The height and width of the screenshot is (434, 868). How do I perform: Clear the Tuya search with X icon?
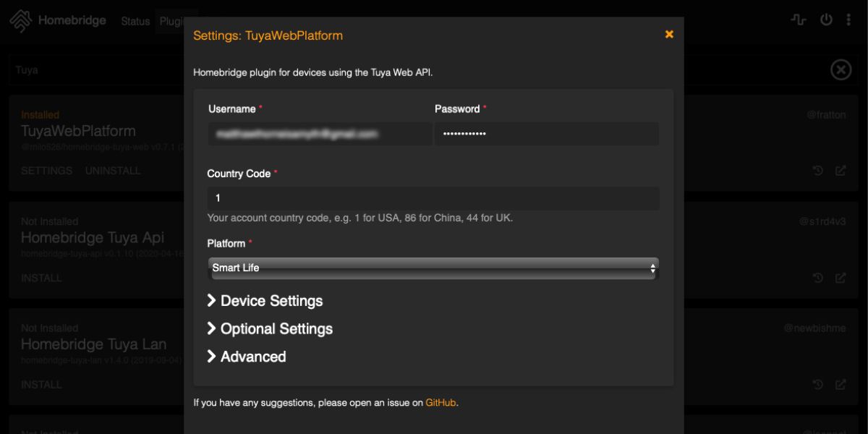coord(841,69)
